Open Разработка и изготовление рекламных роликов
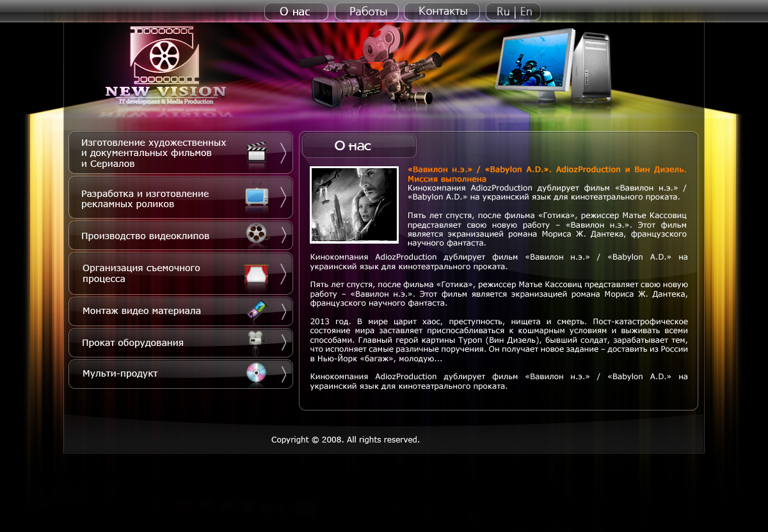 tap(180, 198)
